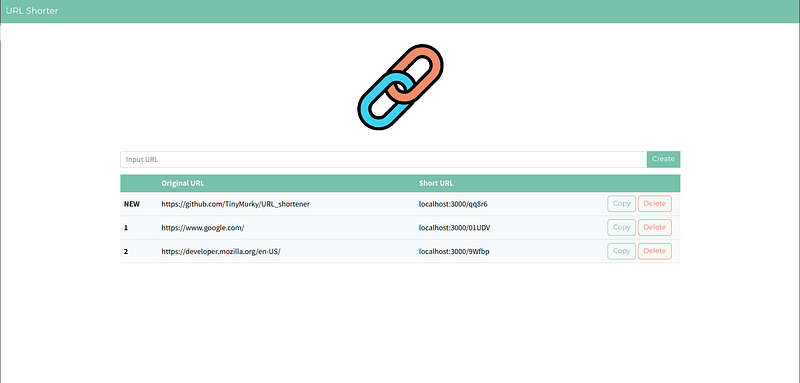800x383 pixels.
Task: Delete the developer.mozilla.org entry
Action: pyautogui.click(x=655, y=251)
